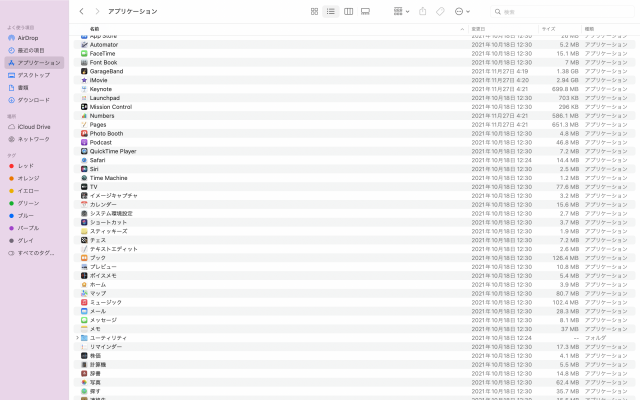Click the システム環境設定 app icon

point(84,213)
